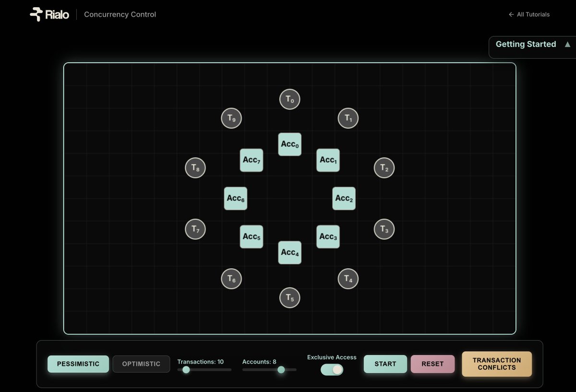
Task: Click the 'Transactions: 10' label
Action: pyautogui.click(x=201, y=362)
